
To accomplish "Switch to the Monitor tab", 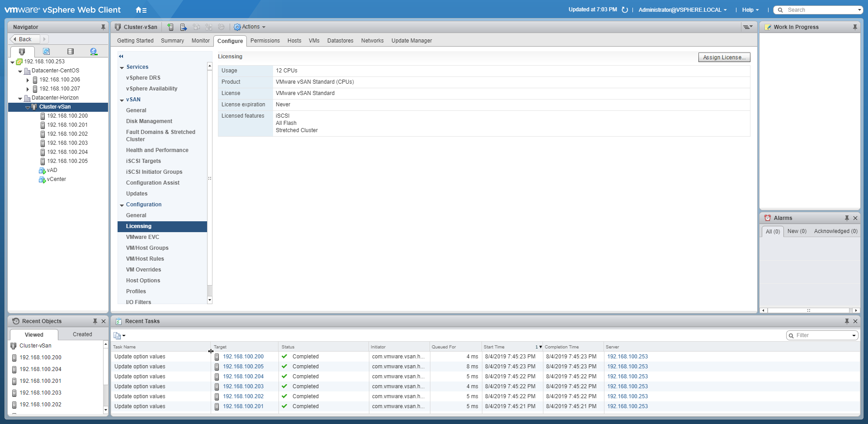I will pyautogui.click(x=200, y=41).
